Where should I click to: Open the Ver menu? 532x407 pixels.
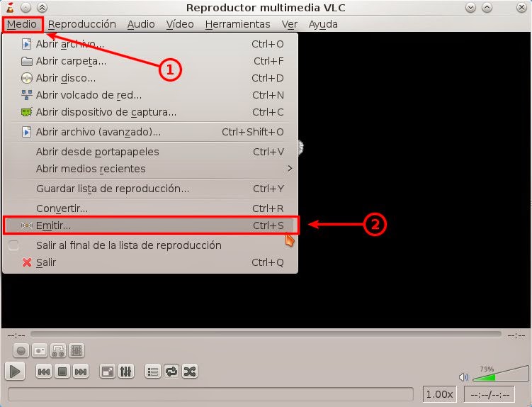pos(290,24)
